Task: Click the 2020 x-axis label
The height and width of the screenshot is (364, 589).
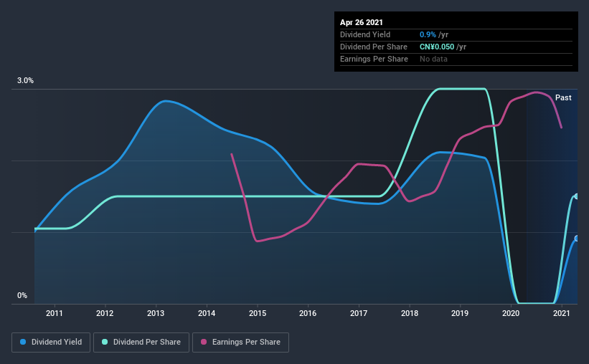Action: tap(511, 313)
